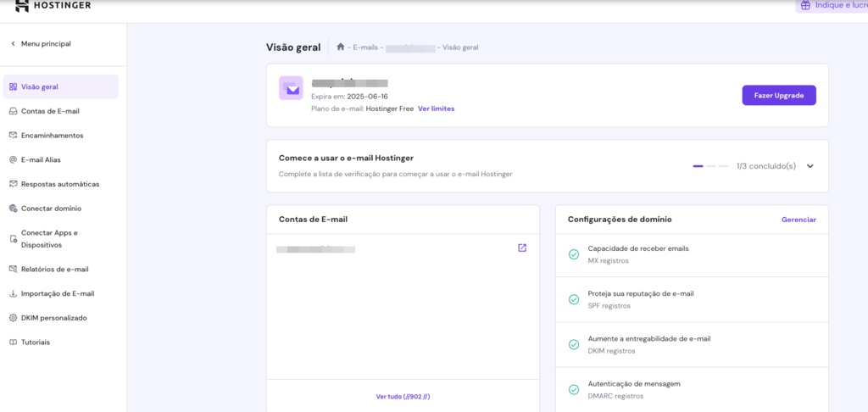Click the gift icon beside Indique e lucre
Viewport: 868px width, 412px height.
tap(805, 5)
